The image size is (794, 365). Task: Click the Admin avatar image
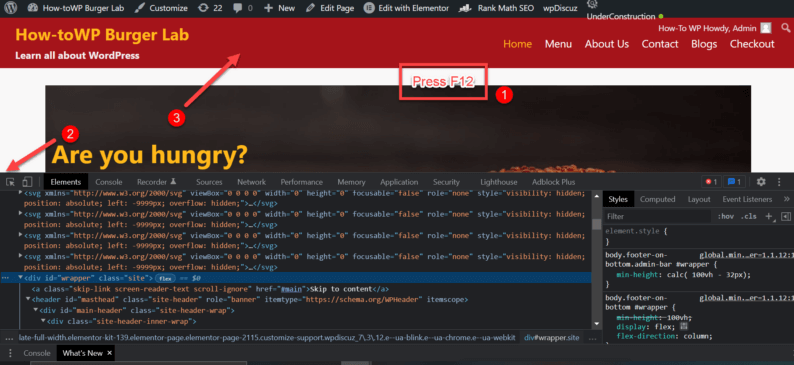(x=766, y=28)
